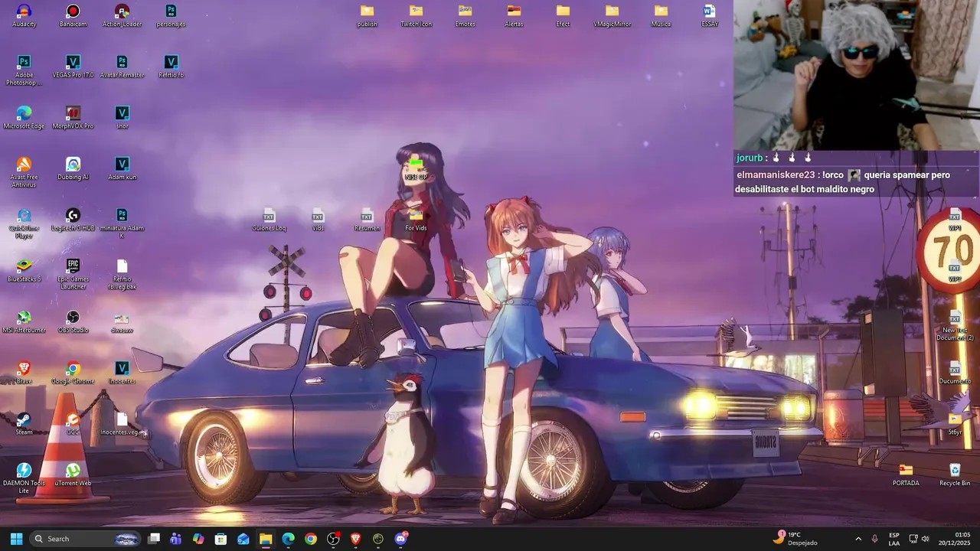The width and height of the screenshot is (980, 551).
Task: Open the Inocentes Vegas project icon
Action: [122, 373]
